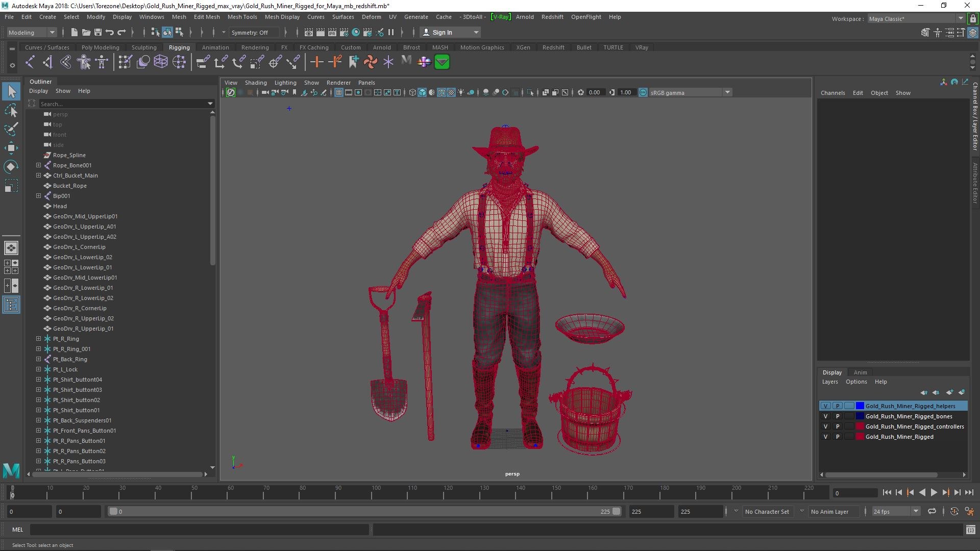The width and height of the screenshot is (980, 551).
Task: Click the Outliner Search field
Action: tap(126, 104)
